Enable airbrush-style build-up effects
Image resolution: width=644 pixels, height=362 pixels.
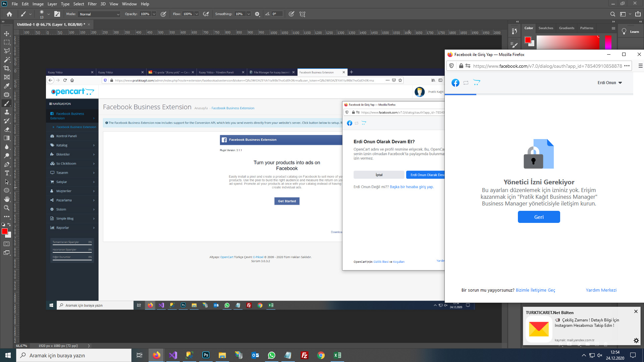pyautogui.click(x=206, y=14)
